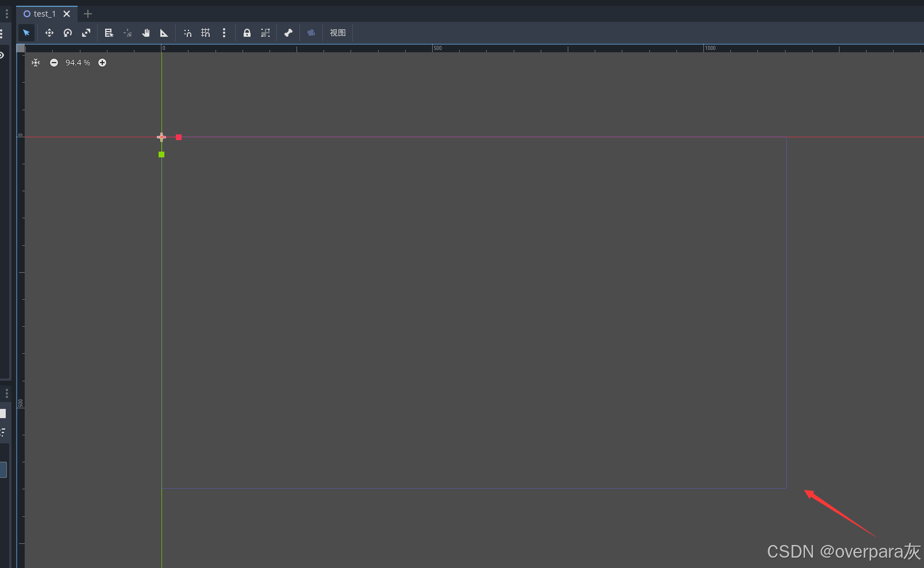Select the Move tool
This screenshot has height=568, width=924.
[49, 33]
